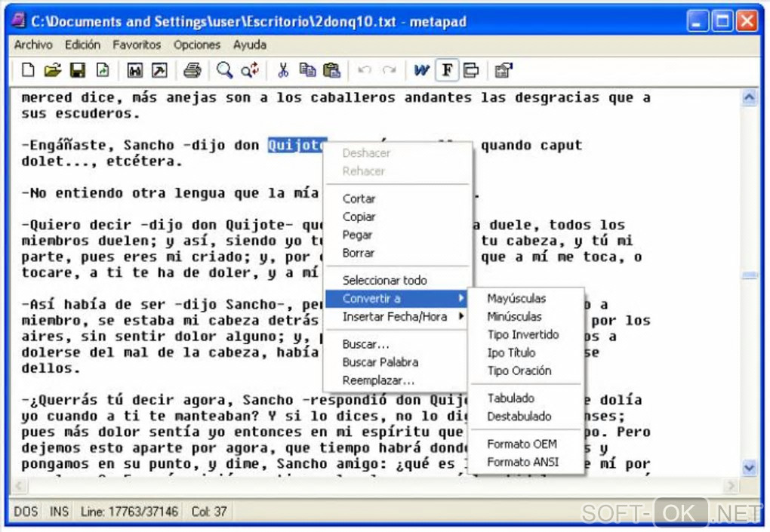Choose Destabulado in submenu
This screenshot has width=770, height=532.
point(526,417)
